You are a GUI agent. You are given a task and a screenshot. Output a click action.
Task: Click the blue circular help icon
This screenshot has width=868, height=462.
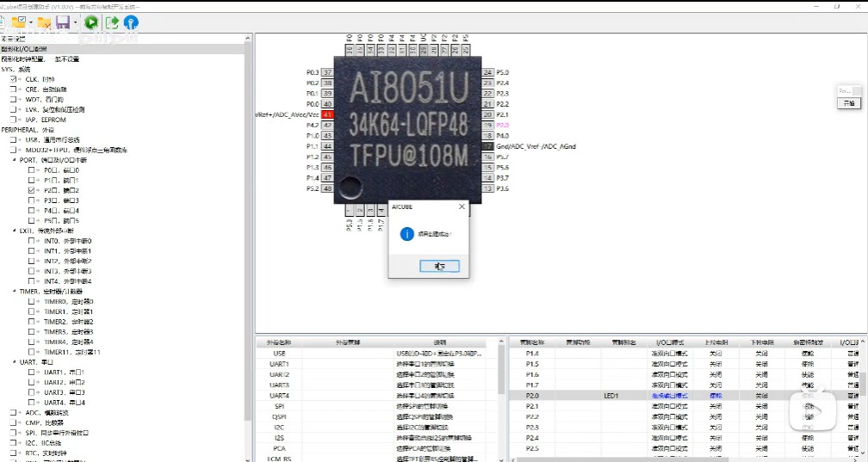click(131, 22)
